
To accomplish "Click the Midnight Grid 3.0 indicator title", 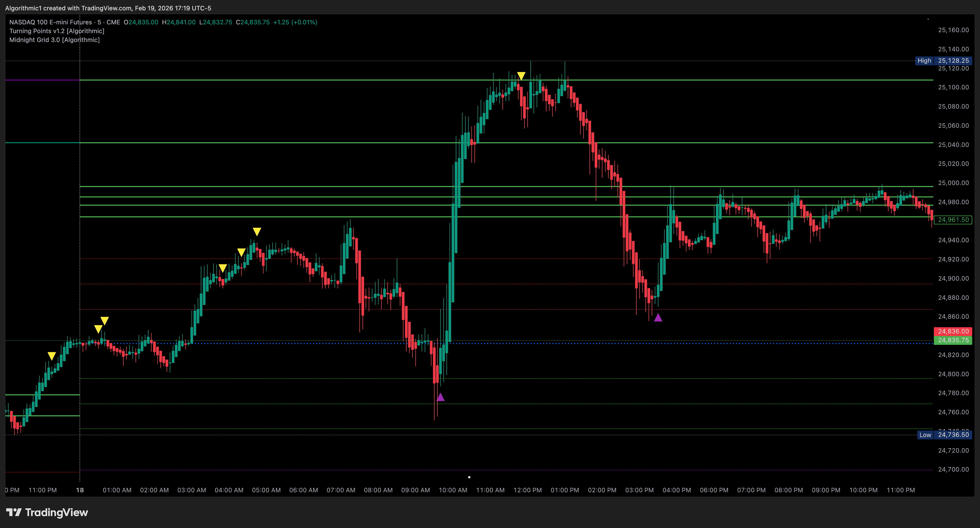I will (54, 40).
